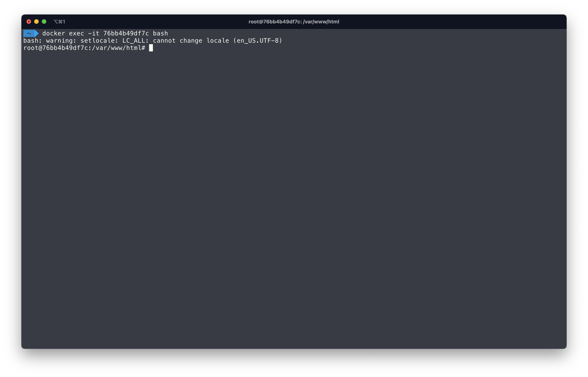Click the red close window button

coord(29,22)
